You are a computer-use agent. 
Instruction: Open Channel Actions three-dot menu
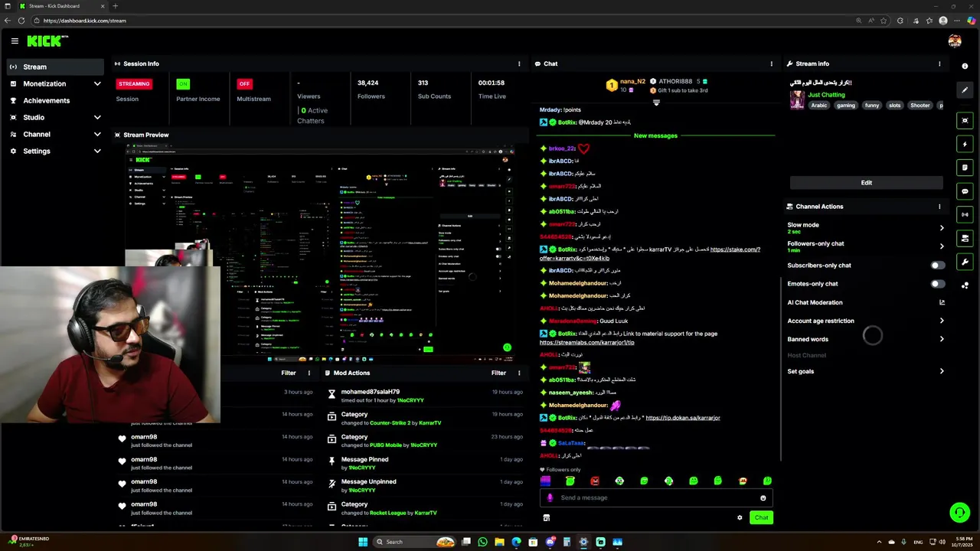click(939, 207)
